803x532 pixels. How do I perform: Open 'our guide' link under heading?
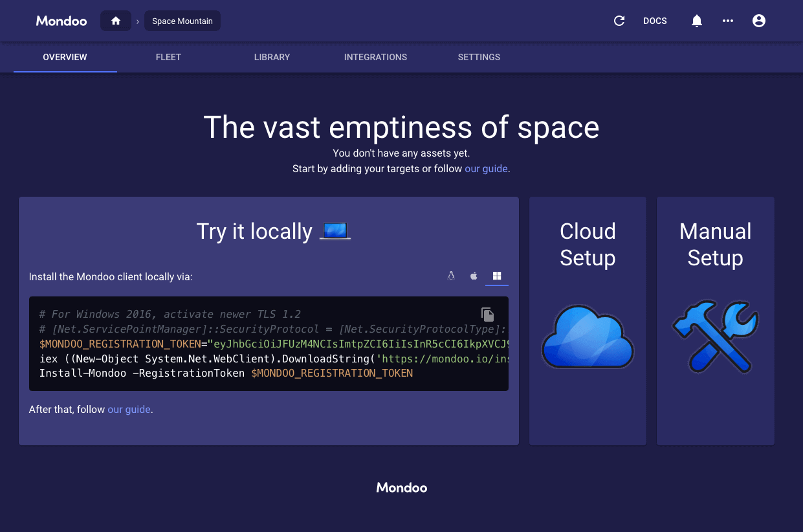click(486, 169)
